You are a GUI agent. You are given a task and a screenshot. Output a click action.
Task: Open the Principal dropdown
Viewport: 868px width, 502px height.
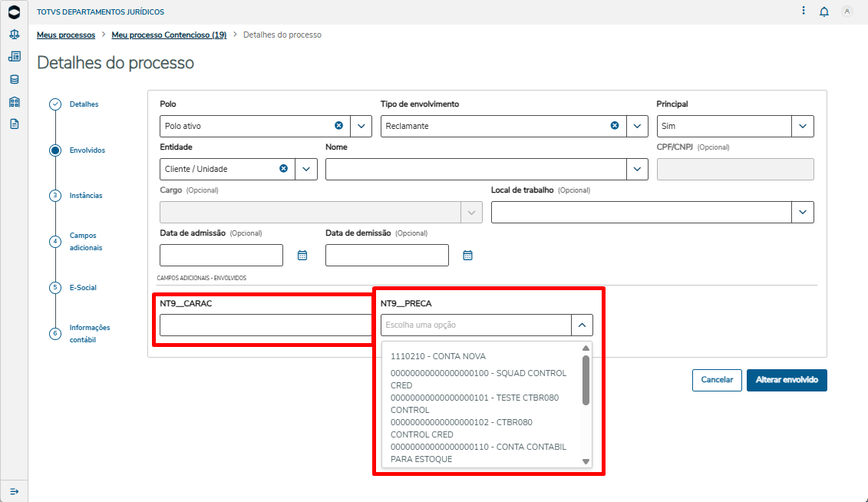pyautogui.click(x=803, y=126)
